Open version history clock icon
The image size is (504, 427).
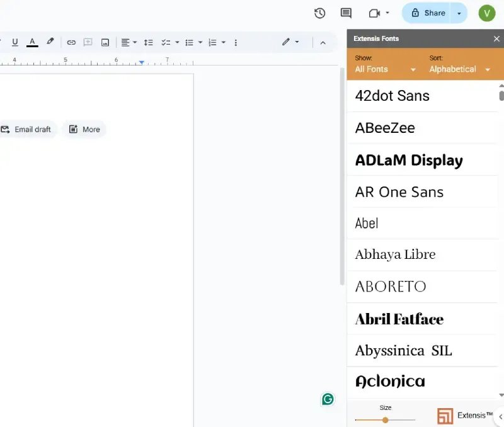tap(319, 13)
